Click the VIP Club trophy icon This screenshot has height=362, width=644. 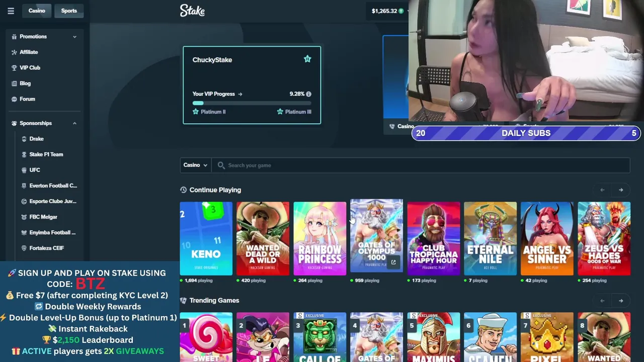pyautogui.click(x=14, y=68)
